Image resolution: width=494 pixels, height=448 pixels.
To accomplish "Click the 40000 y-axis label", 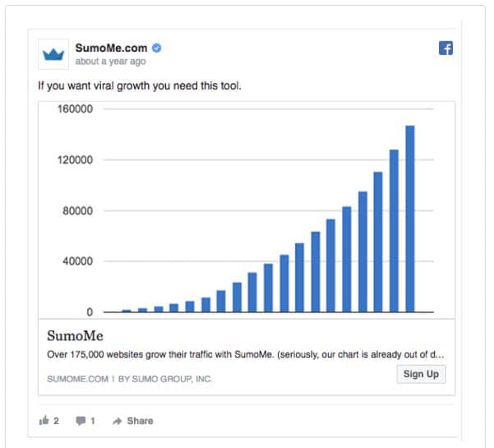I will (76, 262).
